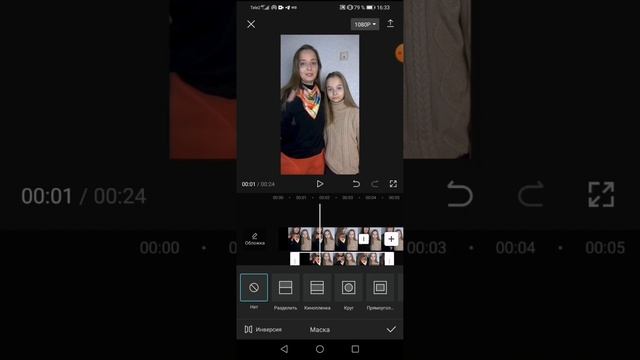Select the overlay track thumbnail strip
The height and width of the screenshot is (360, 640).
[342, 259]
